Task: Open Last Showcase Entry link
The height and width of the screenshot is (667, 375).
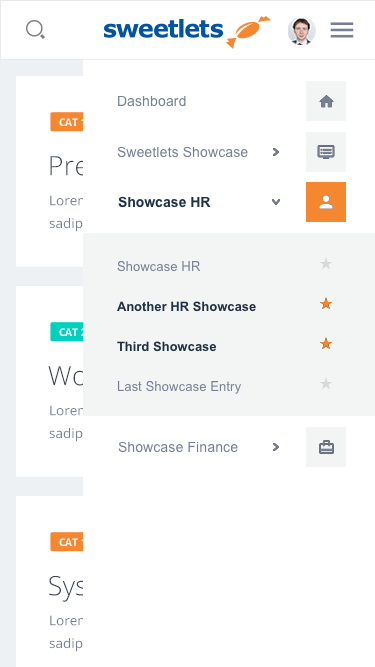Action: (179, 387)
